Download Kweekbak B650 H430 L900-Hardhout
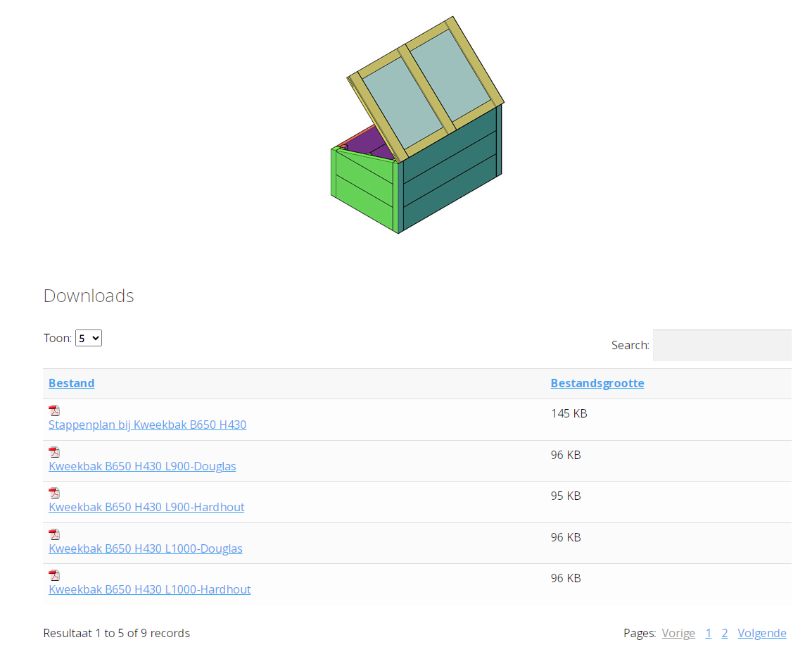Image resolution: width=812 pixels, height=659 pixels. point(146,507)
